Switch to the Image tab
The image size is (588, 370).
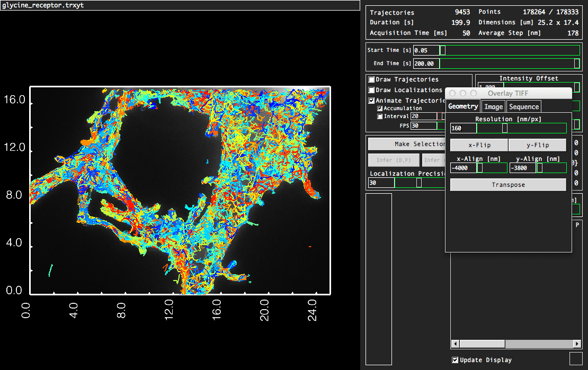[x=494, y=106]
